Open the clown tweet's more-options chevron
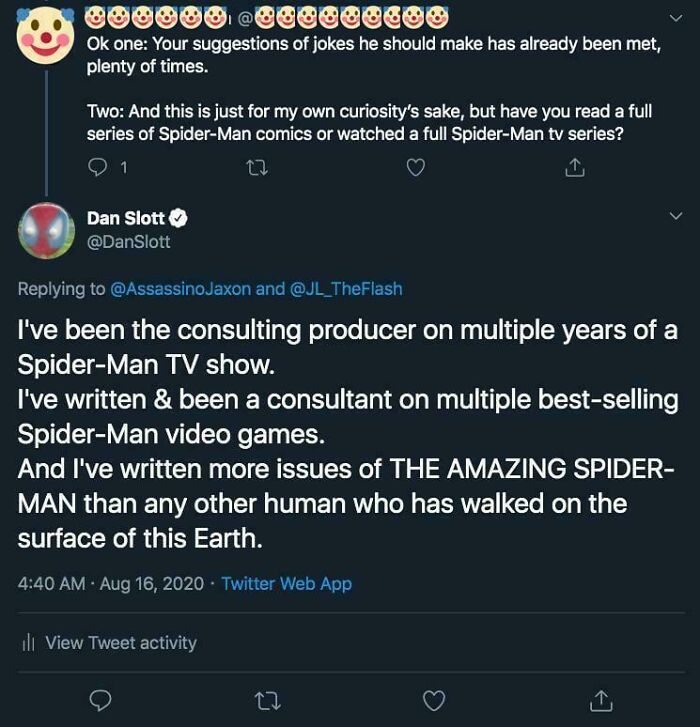The height and width of the screenshot is (727, 700). (x=674, y=17)
